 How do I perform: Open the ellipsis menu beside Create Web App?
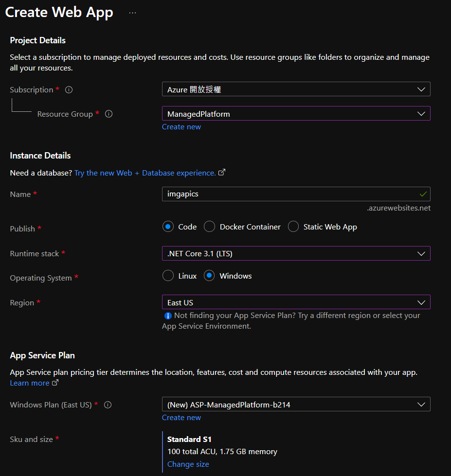coord(133,13)
